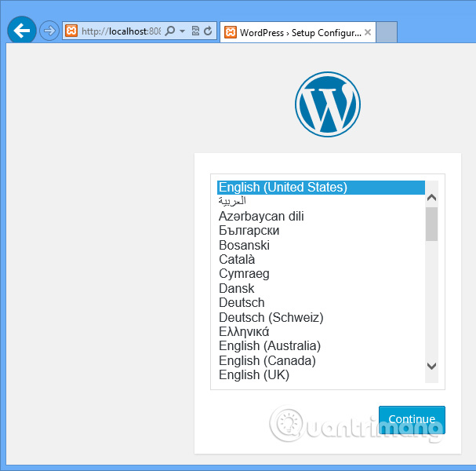Select English (Canada) option
476x471 pixels.
click(x=321, y=360)
